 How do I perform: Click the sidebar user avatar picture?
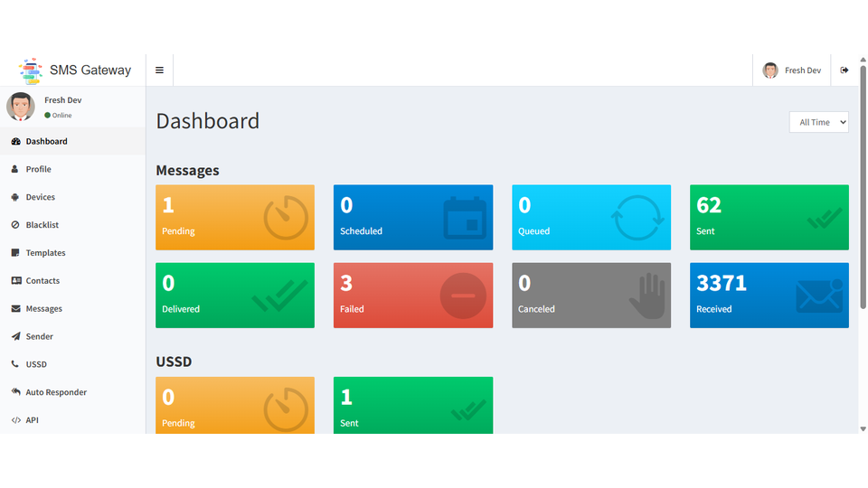click(x=21, y=107)
